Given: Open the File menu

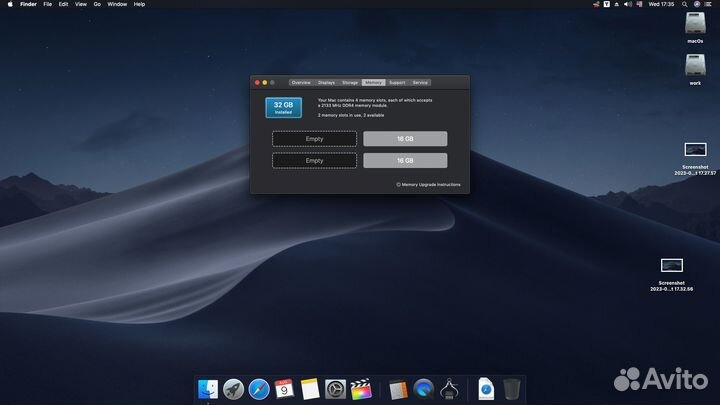Looking at the screenshot, I should point(47,4).
